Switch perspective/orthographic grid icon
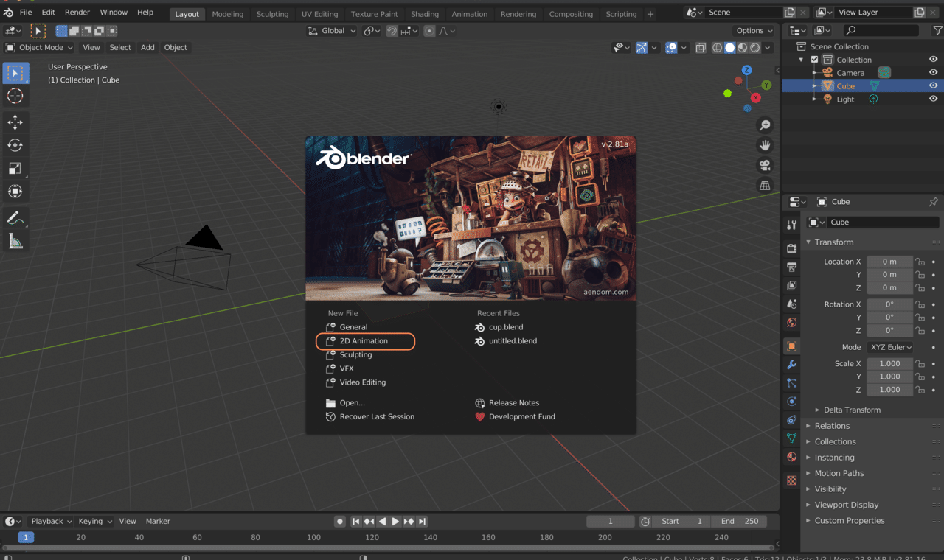 point(766,186)
